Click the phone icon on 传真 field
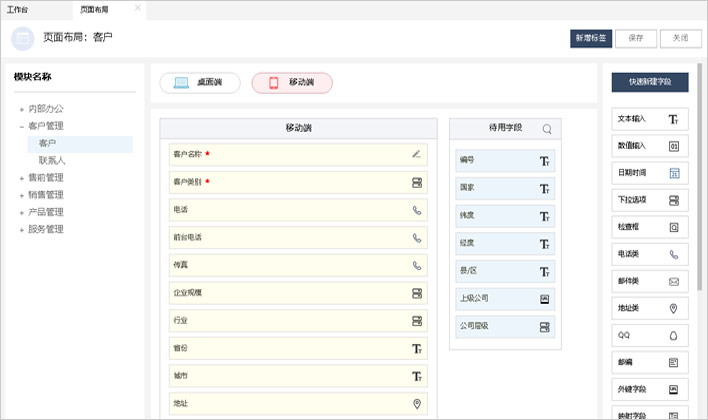The image size is (708, 420). (x=417, y=266)
